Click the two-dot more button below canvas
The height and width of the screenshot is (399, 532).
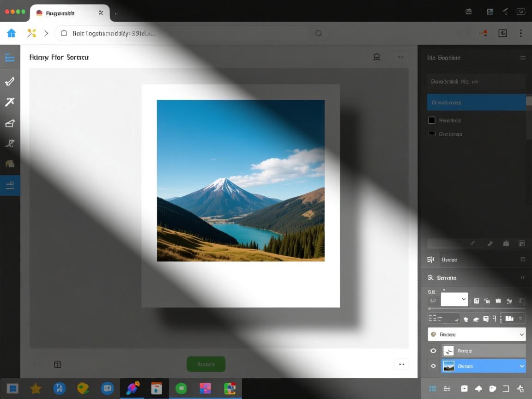point(401,364)
